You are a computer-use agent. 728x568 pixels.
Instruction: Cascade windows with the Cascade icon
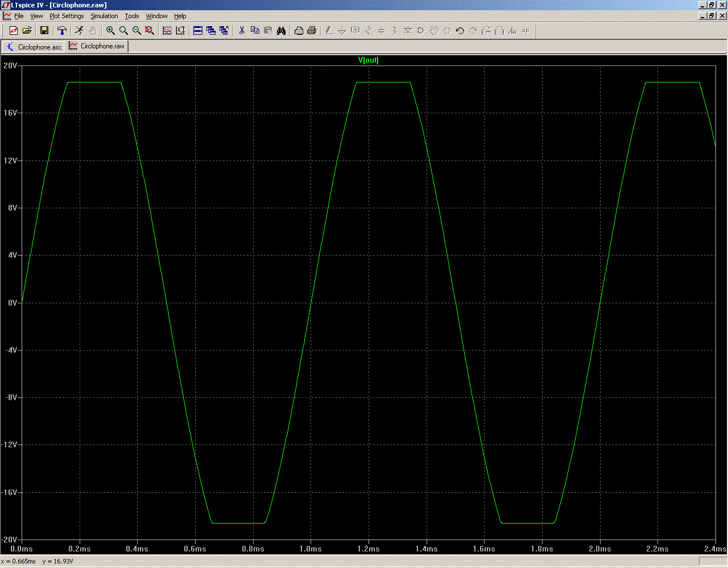(x=211, y=31)
